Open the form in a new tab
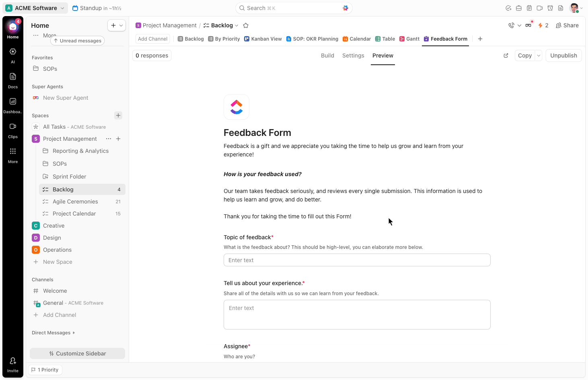This screenshot has width=588, height=380. point(506,55)
